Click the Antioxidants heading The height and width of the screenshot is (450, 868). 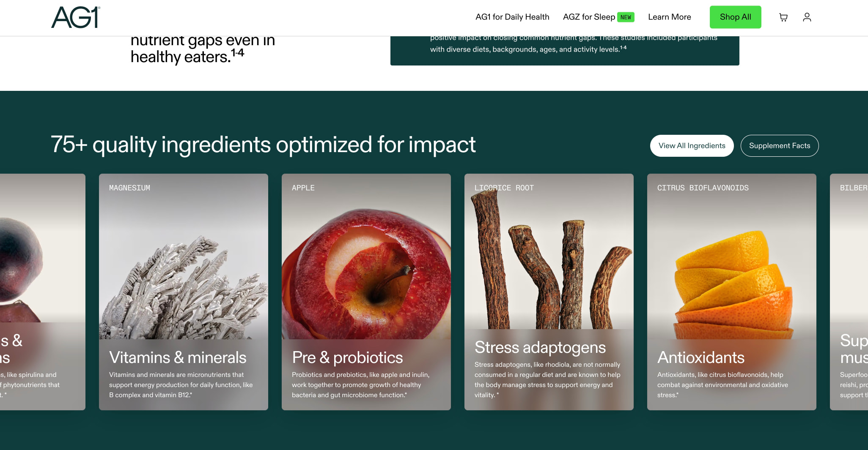pyautogui.click(x=701, y=358)
